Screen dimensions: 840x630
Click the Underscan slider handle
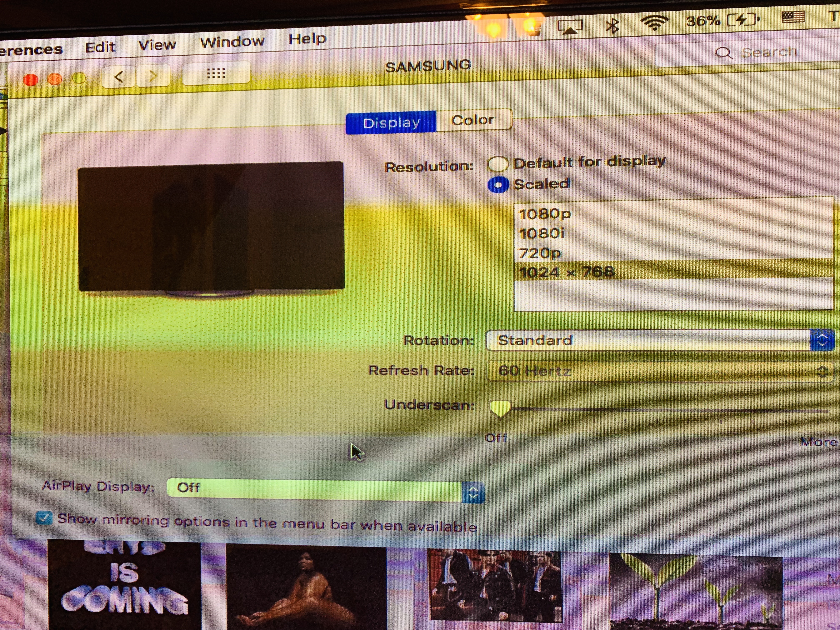[500, 408]
